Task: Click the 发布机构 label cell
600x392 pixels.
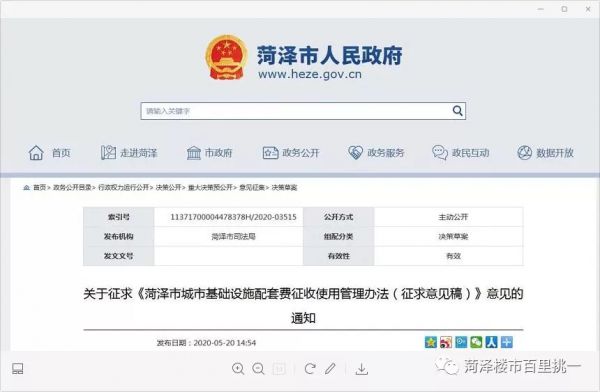Action: pyautogui.click(x=119, y=237)
